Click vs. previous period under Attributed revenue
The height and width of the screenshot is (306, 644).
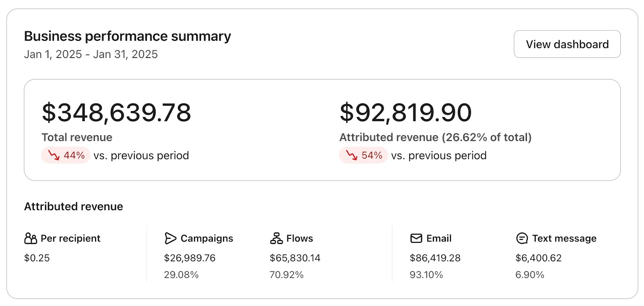click(439, 155)
